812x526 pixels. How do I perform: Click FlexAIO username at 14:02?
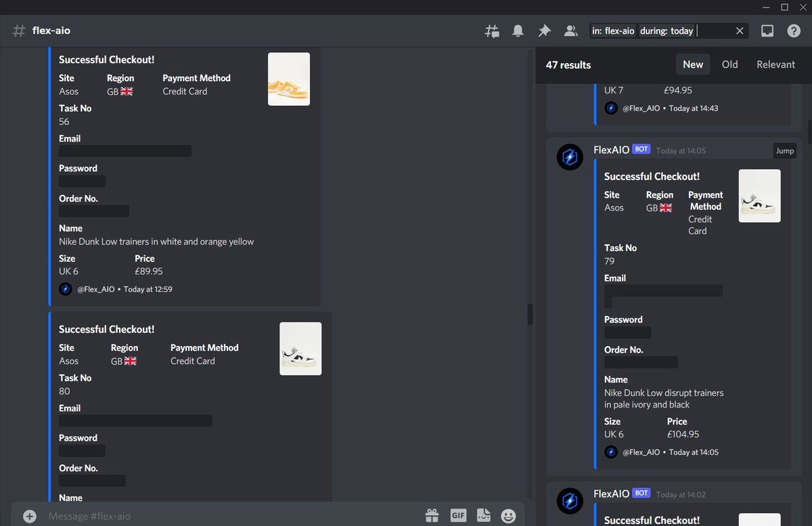coord(611,494)
